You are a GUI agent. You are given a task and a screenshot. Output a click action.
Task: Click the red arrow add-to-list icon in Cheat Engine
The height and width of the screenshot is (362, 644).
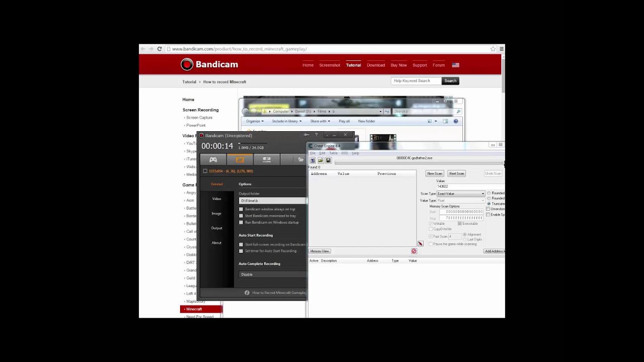coord(420,244)
